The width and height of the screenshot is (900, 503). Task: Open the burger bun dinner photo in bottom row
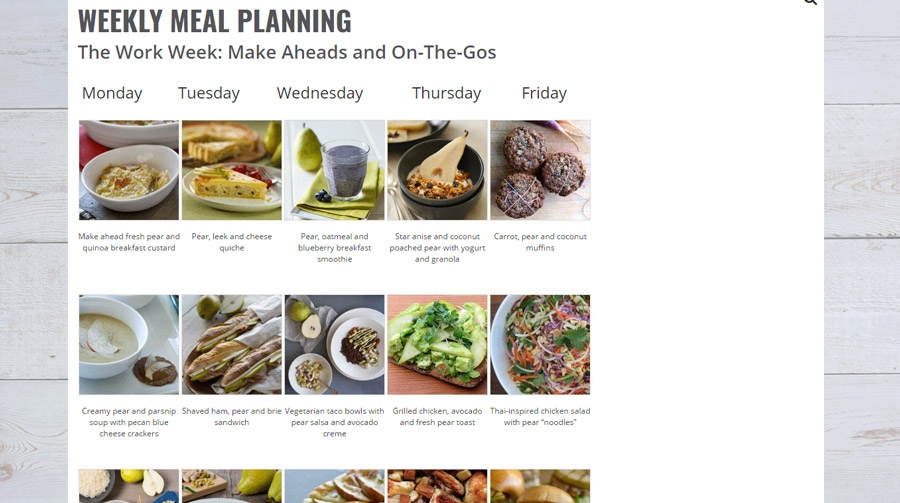click(540, 486)
